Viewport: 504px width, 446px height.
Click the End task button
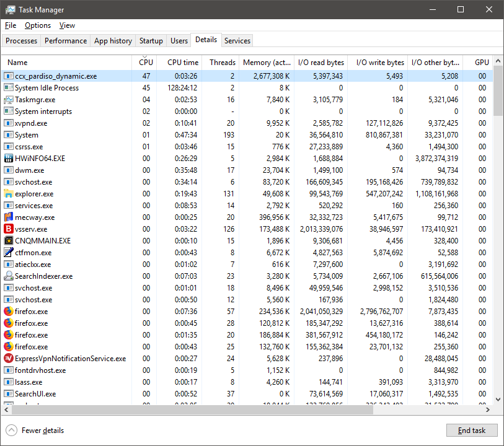point(472,431)
